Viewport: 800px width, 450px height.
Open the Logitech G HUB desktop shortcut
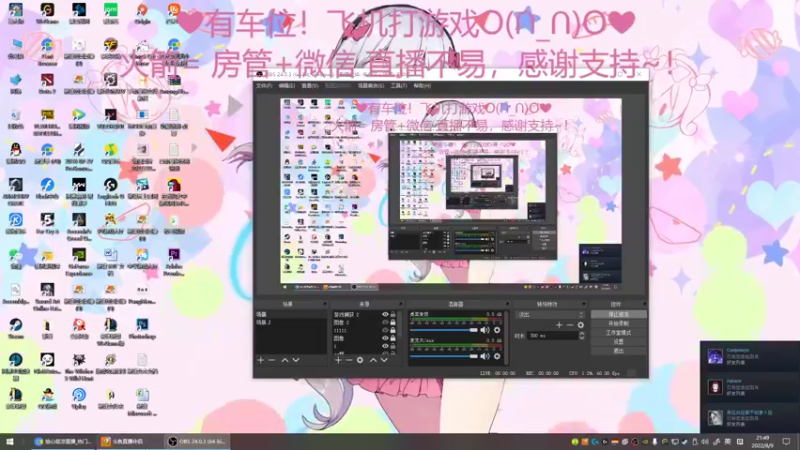pyautogui.click(x=111, y=191)
